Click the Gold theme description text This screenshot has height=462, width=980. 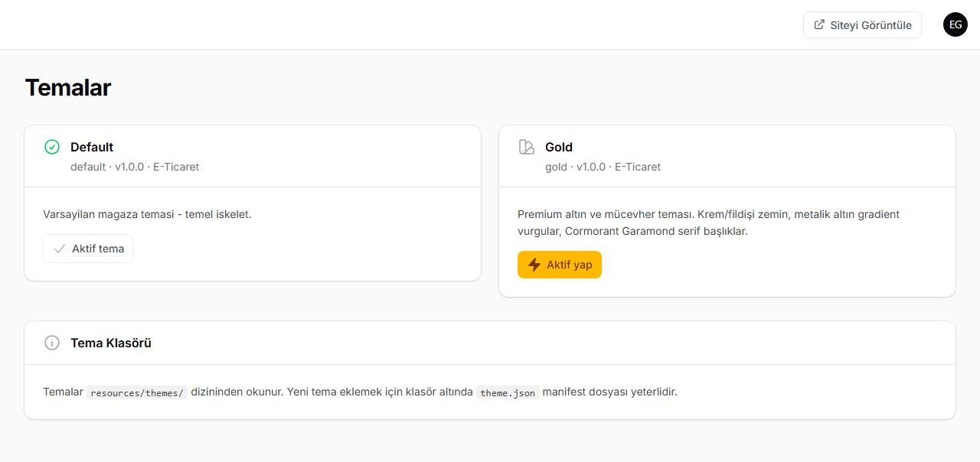tap(708, 223)
